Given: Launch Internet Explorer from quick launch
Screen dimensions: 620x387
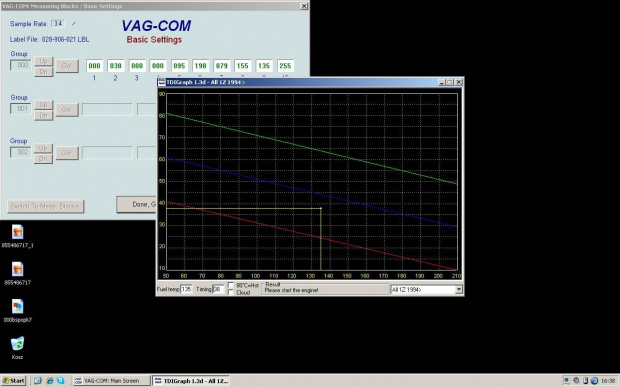Looking at the screenshot, I should coord(49,380).
